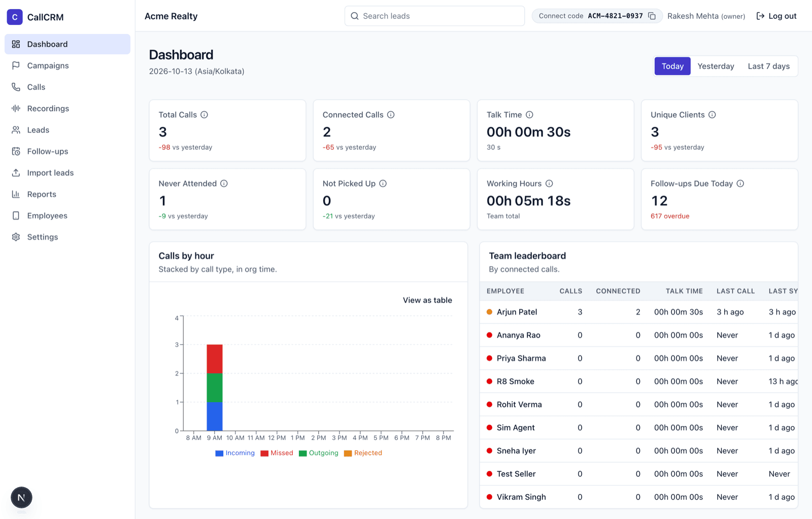The width and height of the screenshot is (812, 519).
Task: Navigate to Leads in the sidebar
Action: pos(67,130)
